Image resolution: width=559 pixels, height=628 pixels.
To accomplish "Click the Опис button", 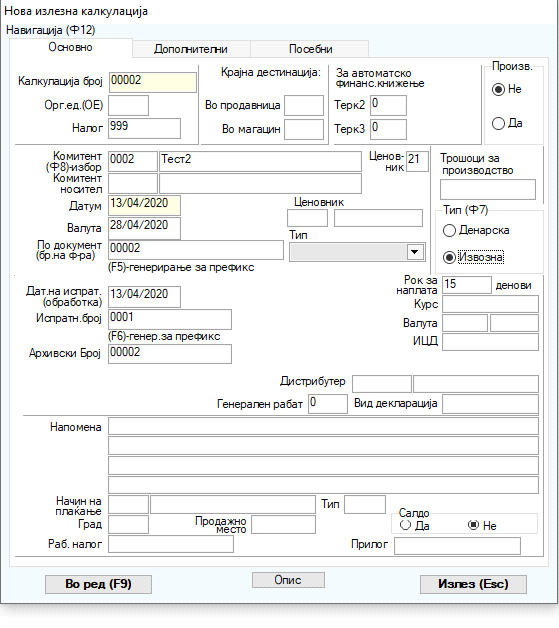I will (288, 580).
